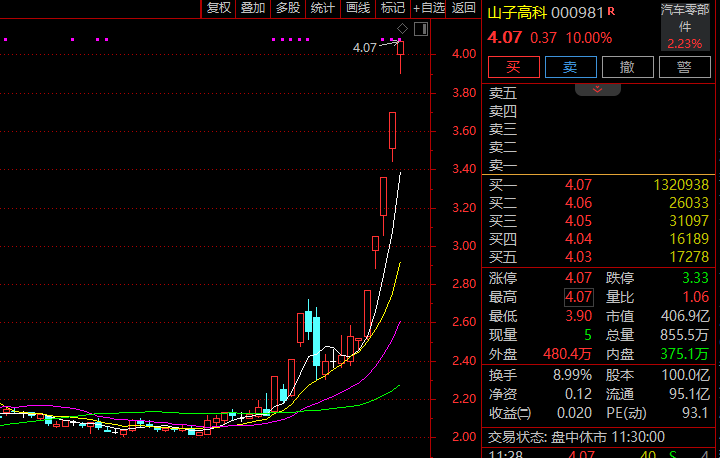Click the 撤 cancel order button
This screenshot has height=458, width=720.
coord(627,67)
